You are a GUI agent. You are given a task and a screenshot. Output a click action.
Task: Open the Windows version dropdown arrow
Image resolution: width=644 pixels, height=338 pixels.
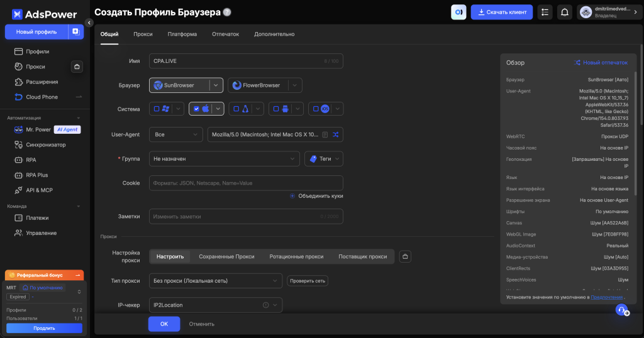178,109
